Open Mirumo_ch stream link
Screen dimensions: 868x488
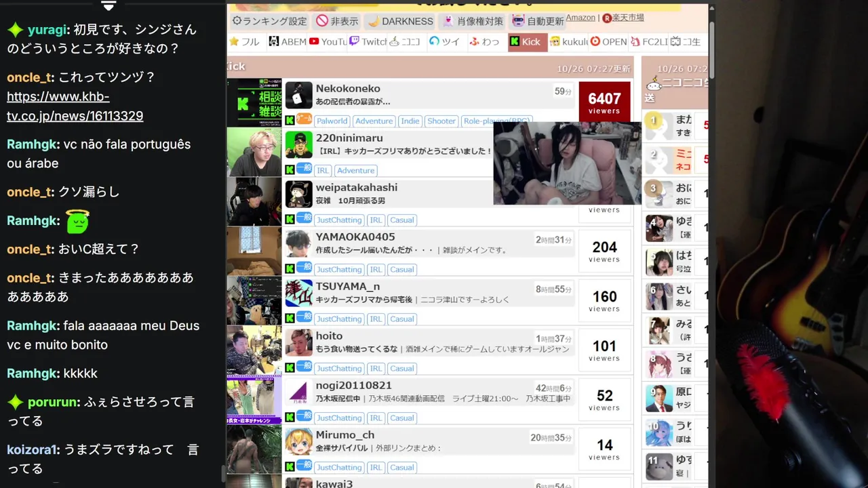tap(345, 435)
